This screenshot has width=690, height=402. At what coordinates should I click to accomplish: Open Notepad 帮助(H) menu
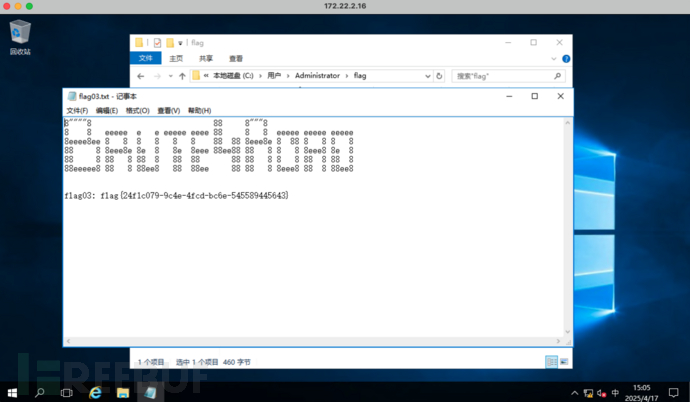199,110
